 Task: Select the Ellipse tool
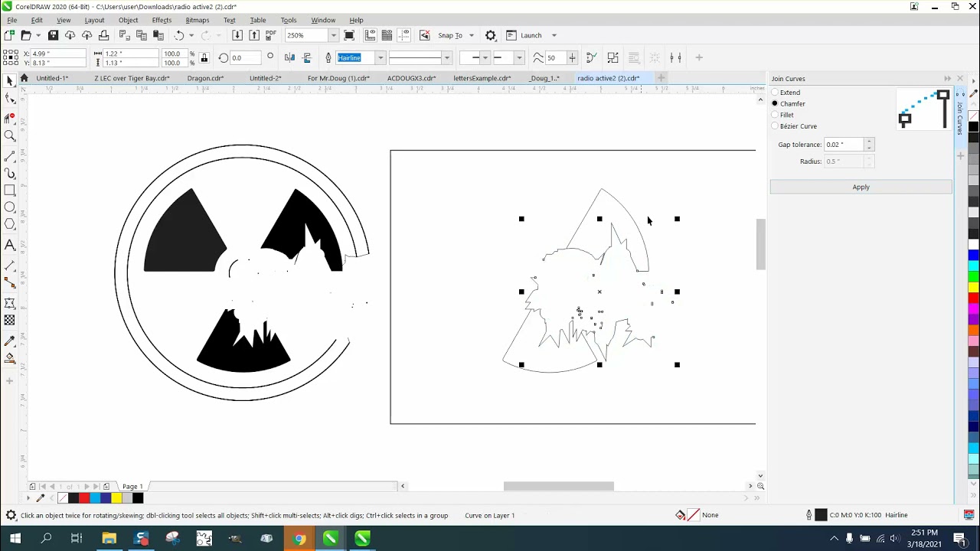10,207
